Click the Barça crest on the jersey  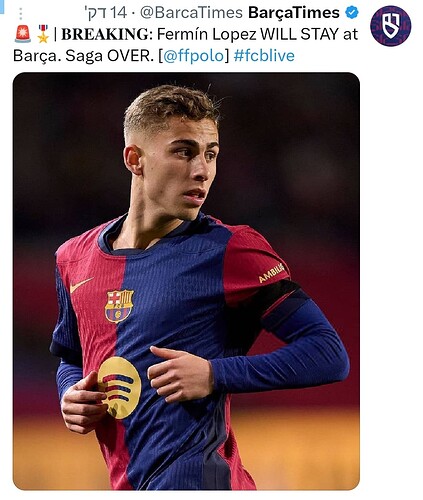[119, 306]
